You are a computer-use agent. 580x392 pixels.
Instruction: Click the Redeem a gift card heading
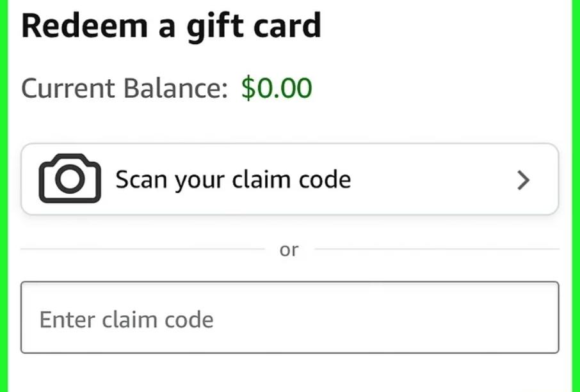[x=171, y=26]
